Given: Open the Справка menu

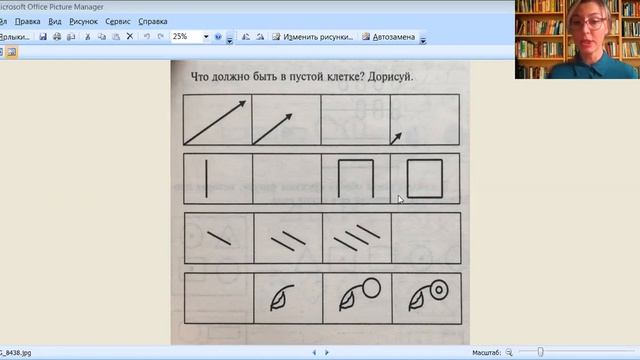Looking at the screenshot, I should 153,22.
